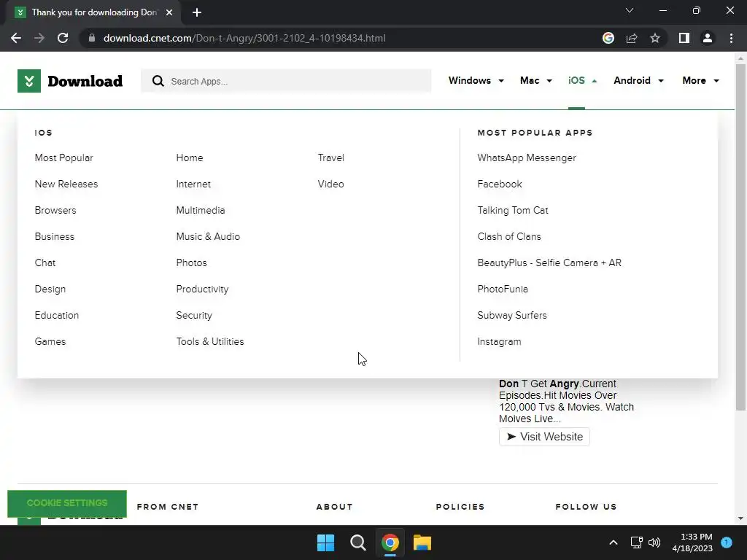The width and height of the screenshot is (747, 560).
Task: Open WhatsApp Messenger link
Action: point(527,157)
